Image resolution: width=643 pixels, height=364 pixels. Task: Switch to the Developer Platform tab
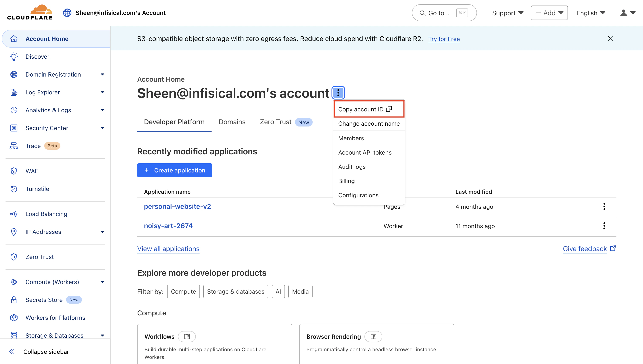point(174,122)
